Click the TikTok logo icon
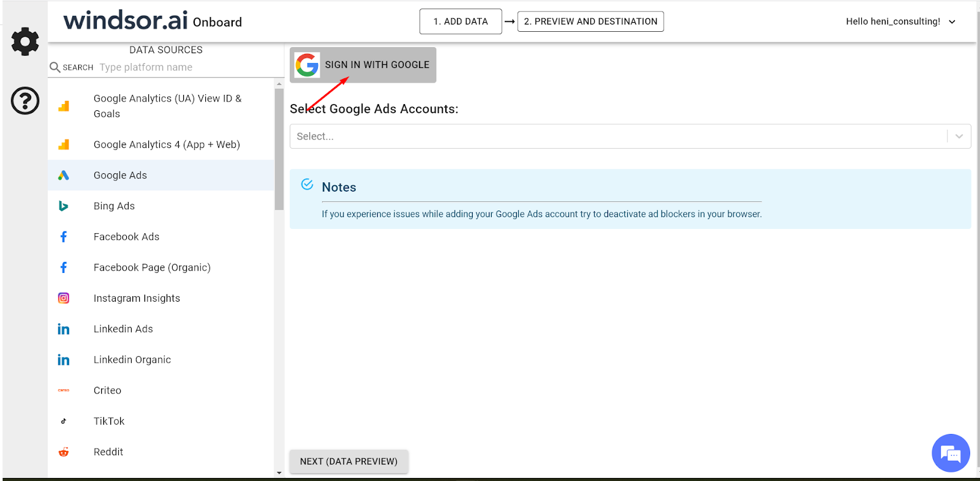 click(x=64, y=421)
